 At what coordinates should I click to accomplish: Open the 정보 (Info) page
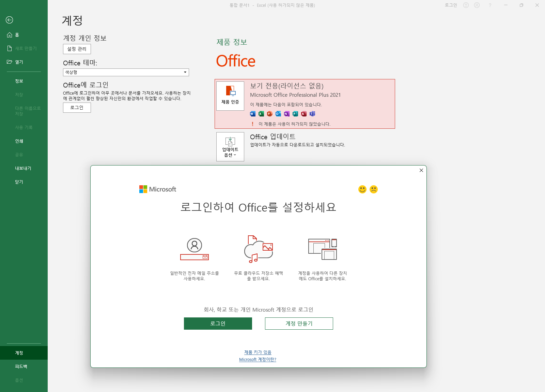click(x=24, y=81)
